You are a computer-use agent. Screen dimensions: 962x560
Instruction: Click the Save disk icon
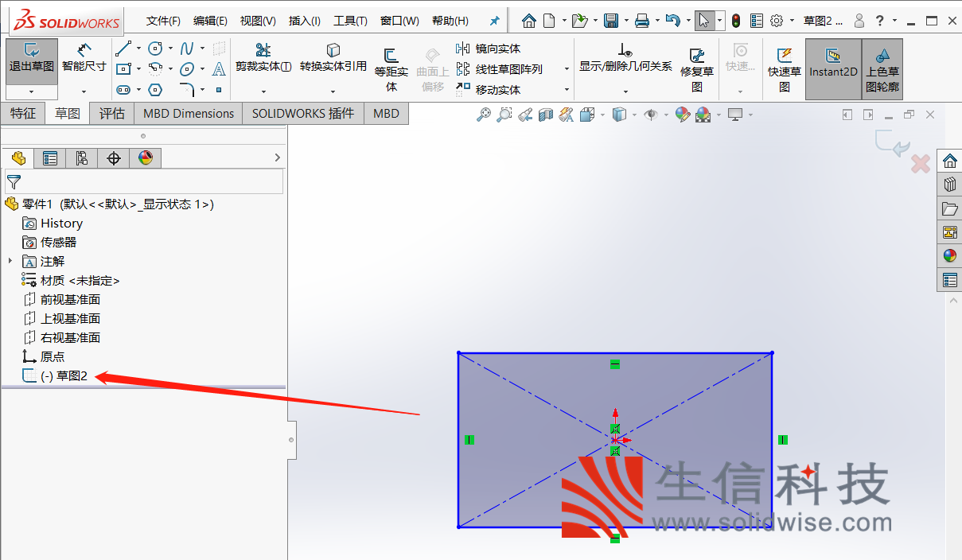(611, 21)
